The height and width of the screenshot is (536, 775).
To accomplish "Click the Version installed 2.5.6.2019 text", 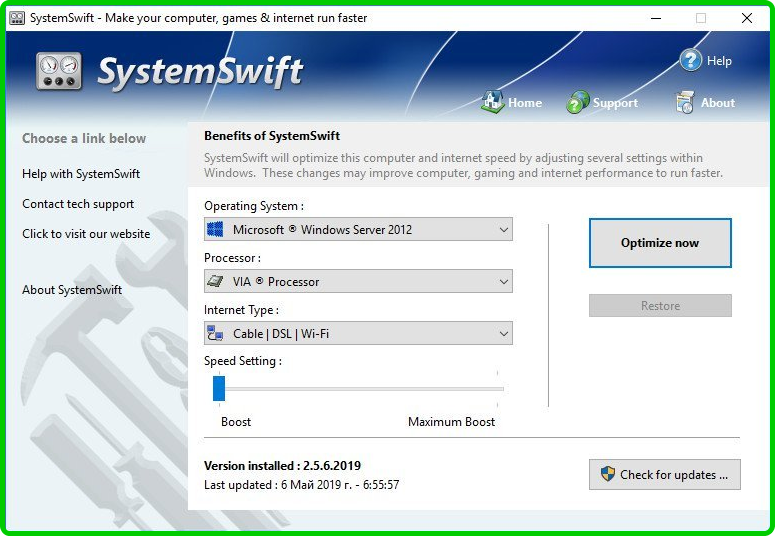I will pos(282,466).
